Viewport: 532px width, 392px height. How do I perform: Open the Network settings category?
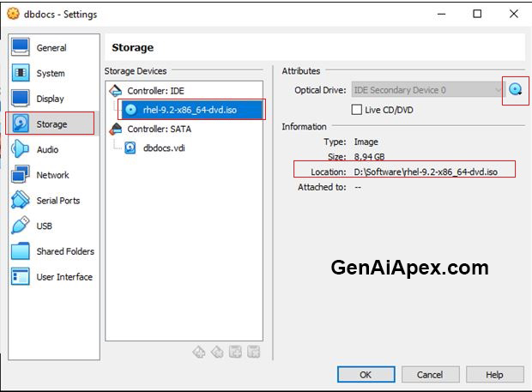(x=53, y=175)
